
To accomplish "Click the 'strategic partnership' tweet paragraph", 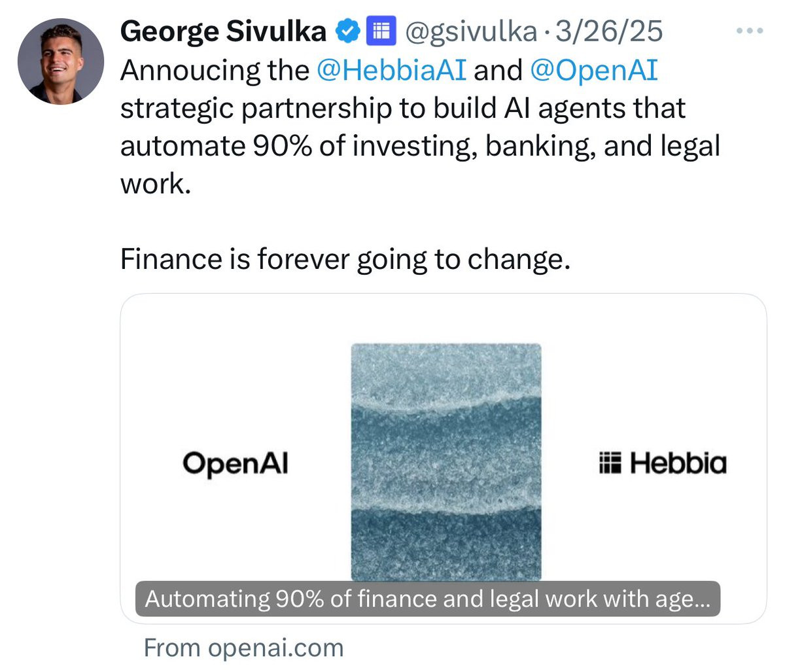I will point(402,108).
